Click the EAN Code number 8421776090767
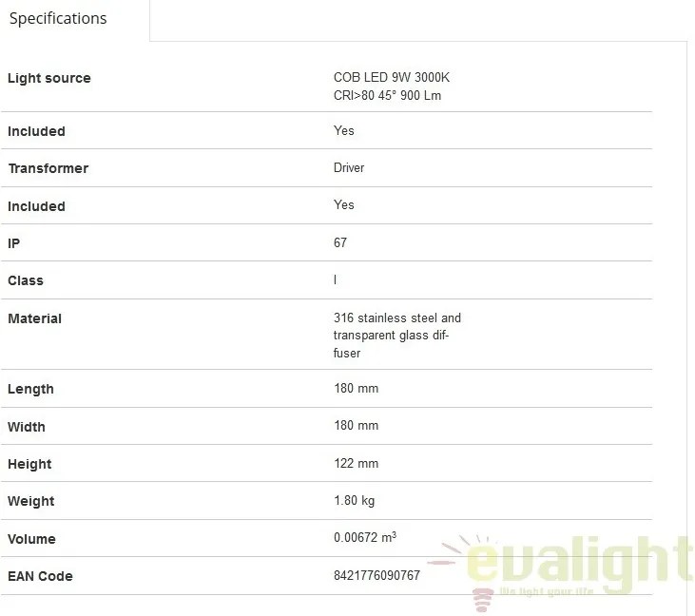Screen dimensions: 695x616 [376, 575]
